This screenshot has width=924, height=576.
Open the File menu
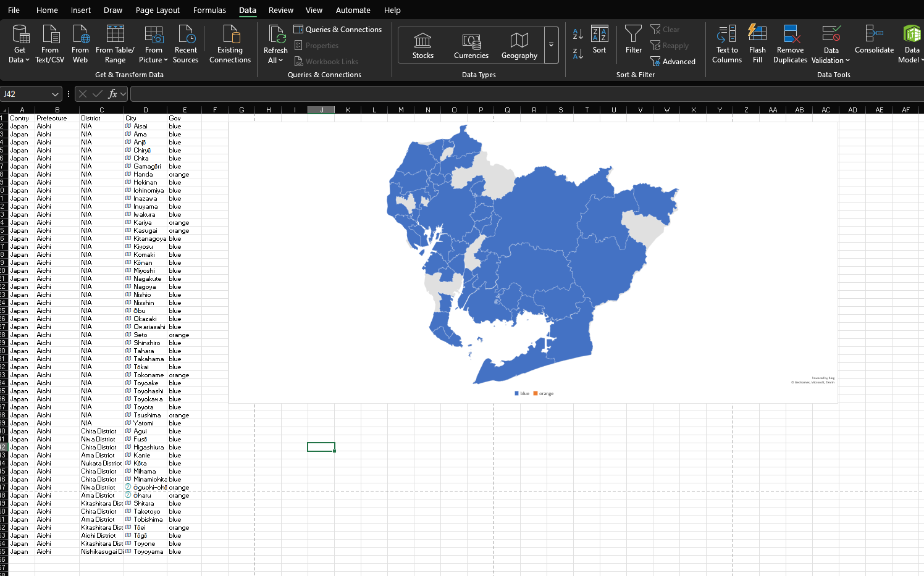click(14, 10)
